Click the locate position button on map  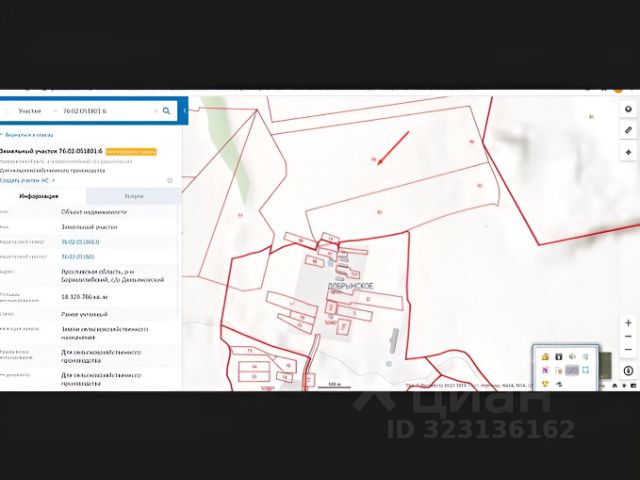628,152
